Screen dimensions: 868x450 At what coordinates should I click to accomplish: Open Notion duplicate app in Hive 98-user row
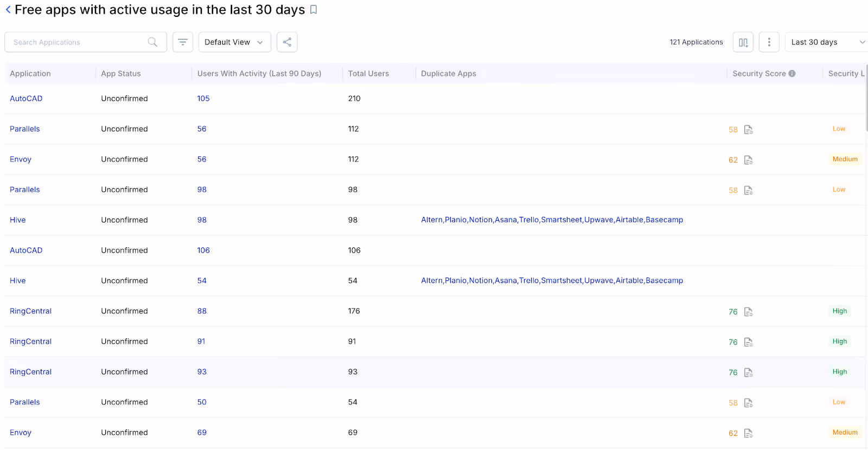(x=481, y=220)
